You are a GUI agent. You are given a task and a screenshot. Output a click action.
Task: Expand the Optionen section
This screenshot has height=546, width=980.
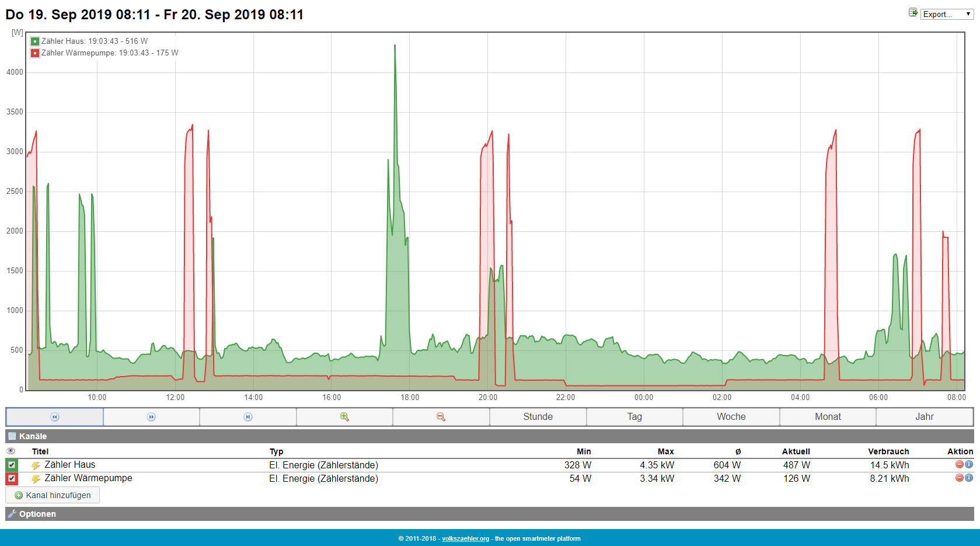37,514
